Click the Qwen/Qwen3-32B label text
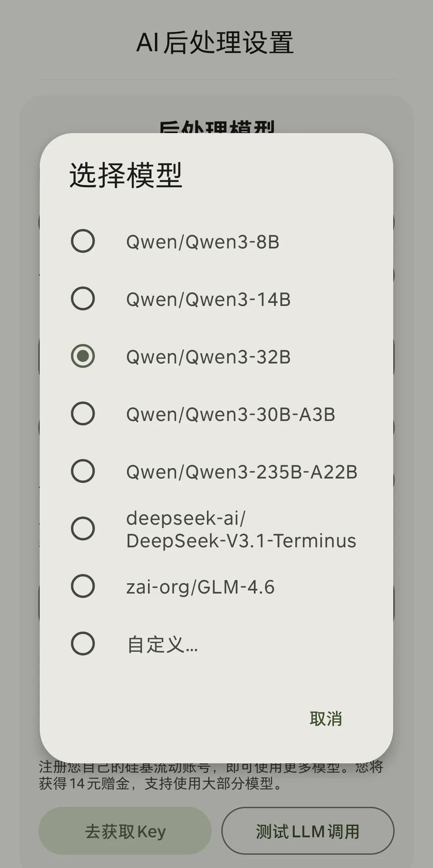The height and width of the screenshot is (868, 433). (208, 357)
